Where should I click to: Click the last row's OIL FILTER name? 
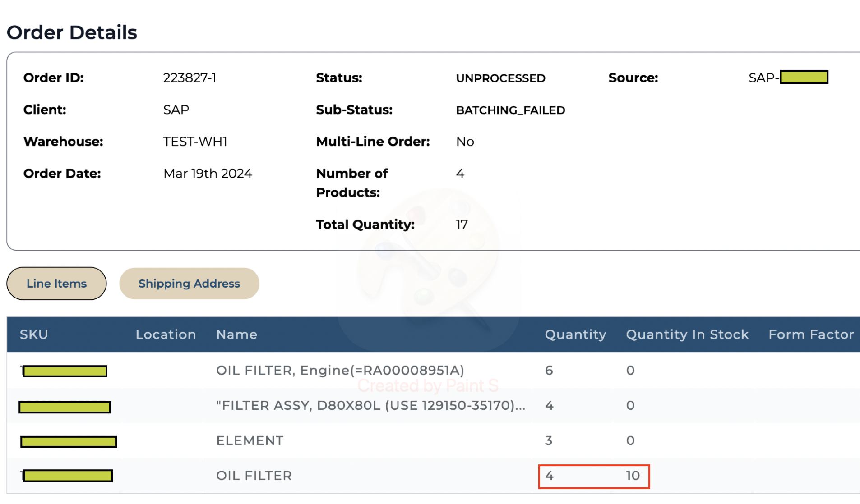(x=254, y=476)
